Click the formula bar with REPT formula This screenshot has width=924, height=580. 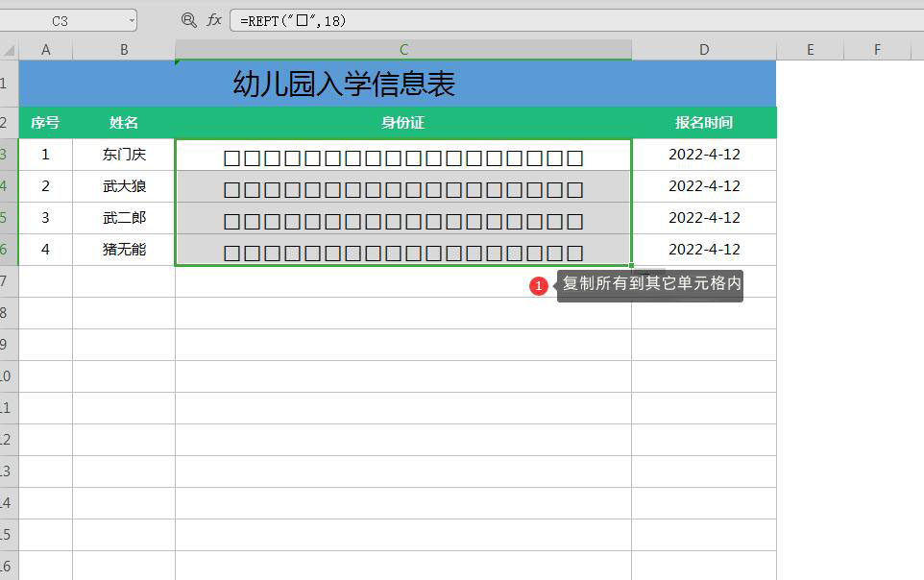(577, 20)
